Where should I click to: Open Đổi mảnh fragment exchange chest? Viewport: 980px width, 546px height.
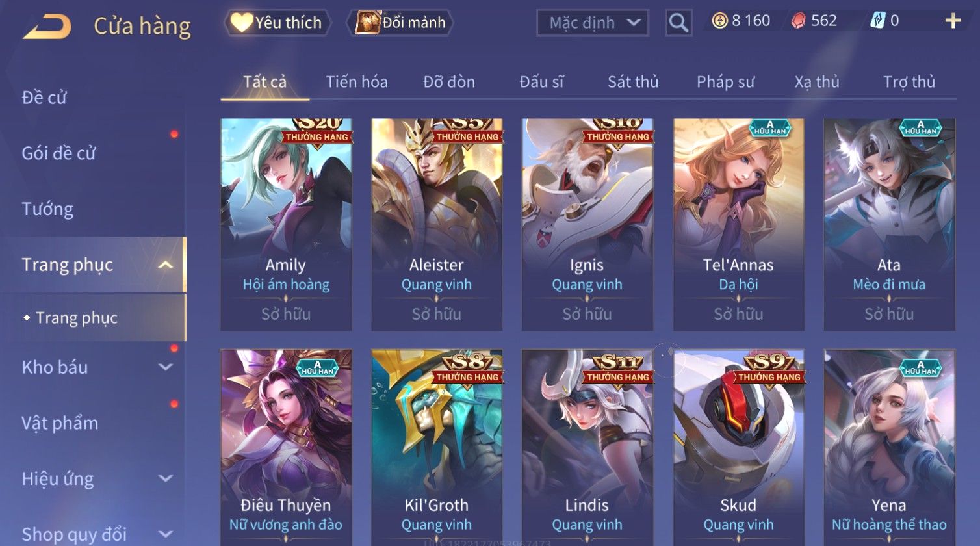pyautogui.click(x=400, y=23)
